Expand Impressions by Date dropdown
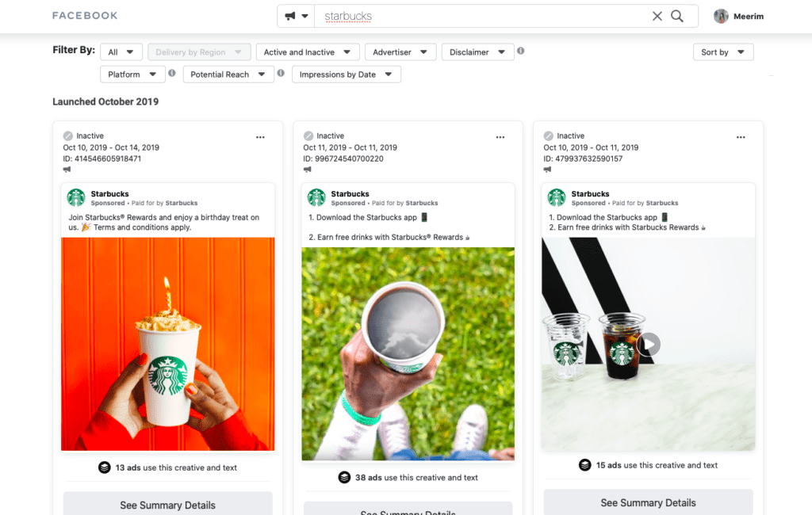The image size is (812, 515). click(x=346, y=74)
